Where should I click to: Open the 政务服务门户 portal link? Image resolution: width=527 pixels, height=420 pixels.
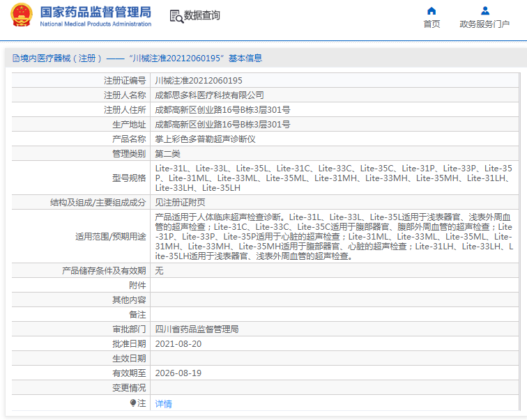pyautogui.click(x=484, y=24)
